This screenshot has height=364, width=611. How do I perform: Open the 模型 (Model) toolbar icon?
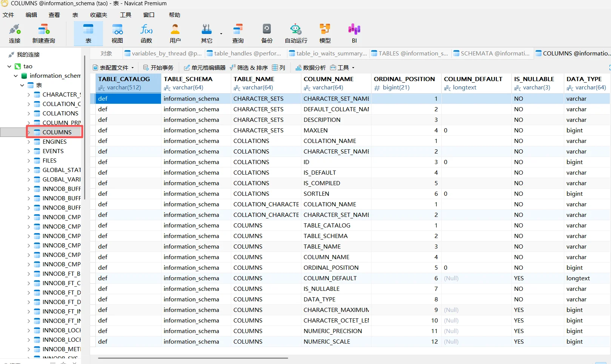325,33
